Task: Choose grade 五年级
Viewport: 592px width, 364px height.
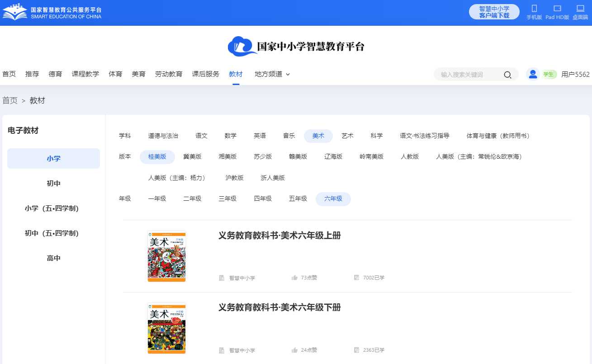Action: point(298,199)
